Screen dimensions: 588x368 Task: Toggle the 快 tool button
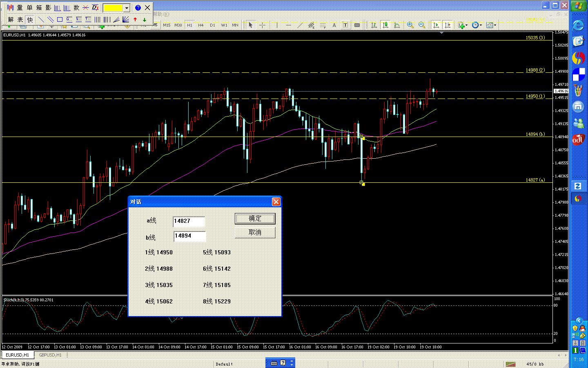point(30,19)
